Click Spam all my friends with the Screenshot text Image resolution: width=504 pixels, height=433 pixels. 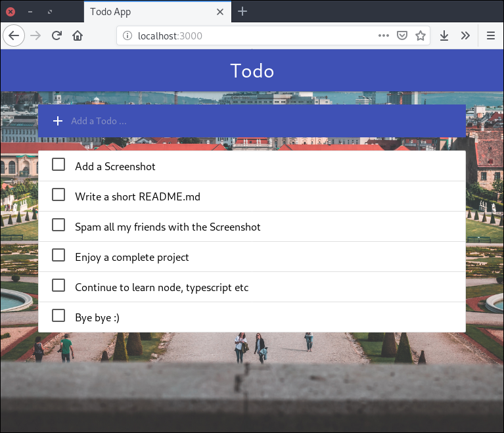pos(168,227)
